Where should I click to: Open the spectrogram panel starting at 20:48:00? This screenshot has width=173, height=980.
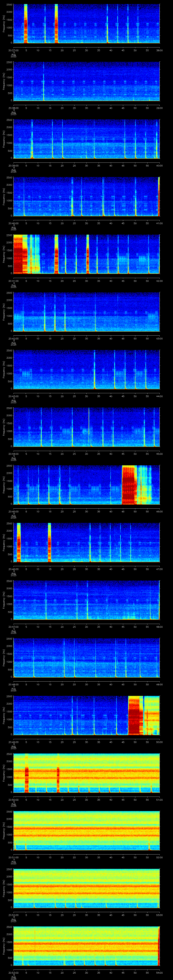pyautogui.click(x=86, y=657)
